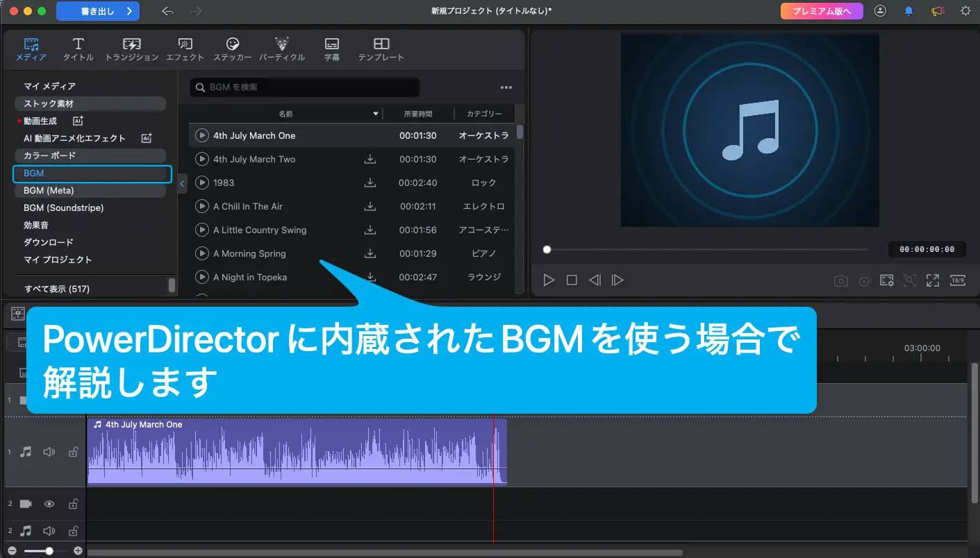The height and width of the screenshot is (558, 980).
Task: Switch to the タイトル tab
Action: pos(78,49)
